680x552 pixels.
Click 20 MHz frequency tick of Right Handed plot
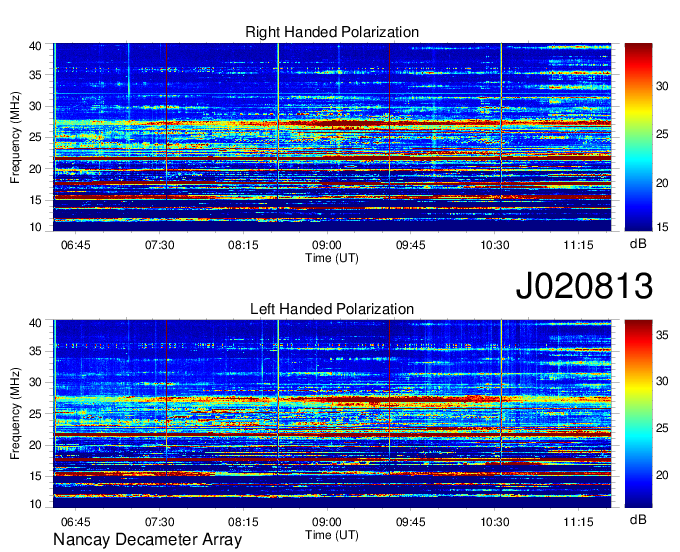[x=35, y=169]
